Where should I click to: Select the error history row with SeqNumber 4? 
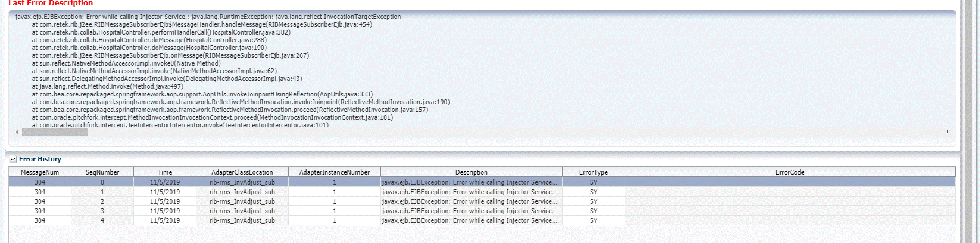[x=482, y=220]
